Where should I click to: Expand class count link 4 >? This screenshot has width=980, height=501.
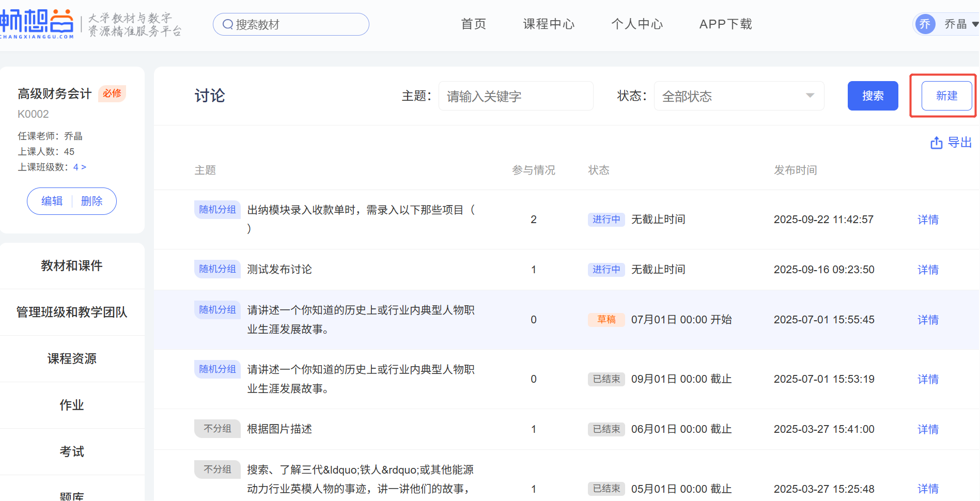pos(80,167)
